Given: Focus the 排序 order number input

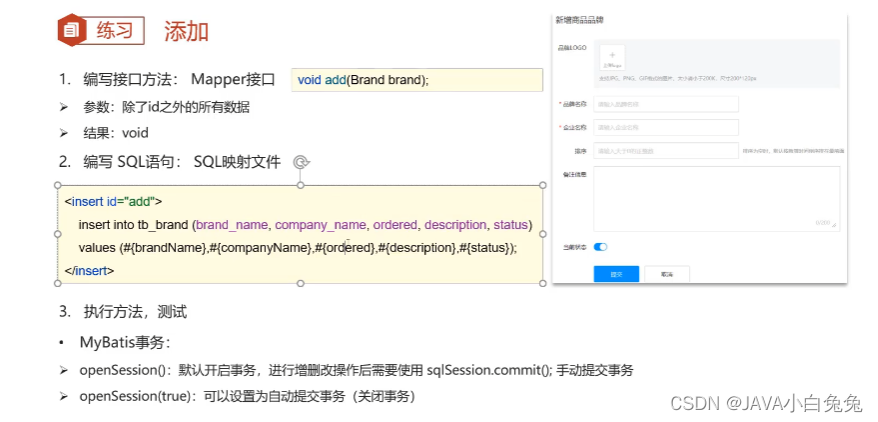Looking at the screenshot, I should click(x=666, y=151).
